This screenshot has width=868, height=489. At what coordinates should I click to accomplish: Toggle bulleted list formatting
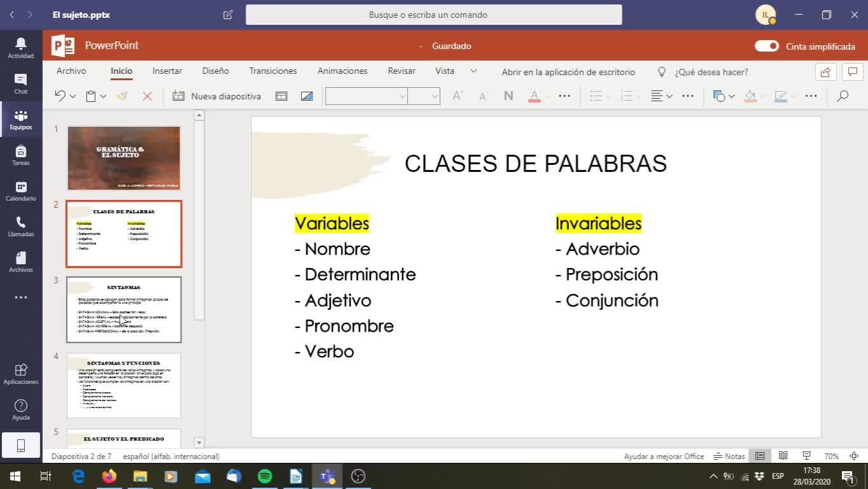596,96
